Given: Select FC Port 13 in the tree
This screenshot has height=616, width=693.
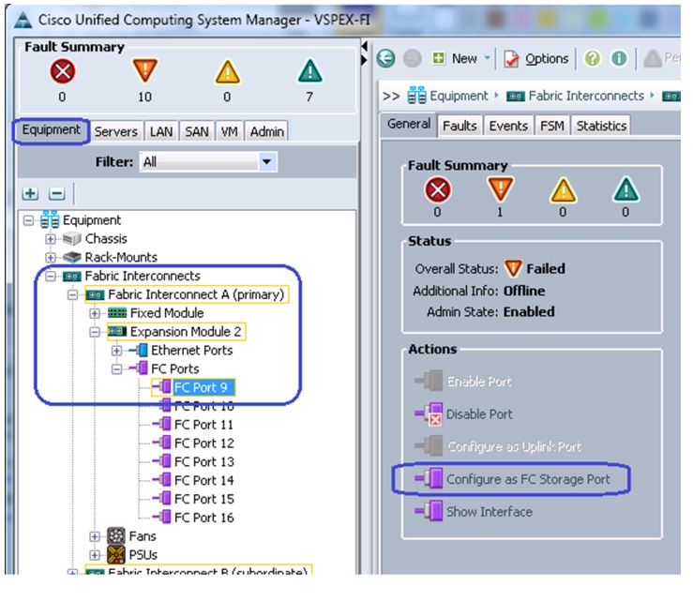Looking at the screenshot, I should pos(204,462).
